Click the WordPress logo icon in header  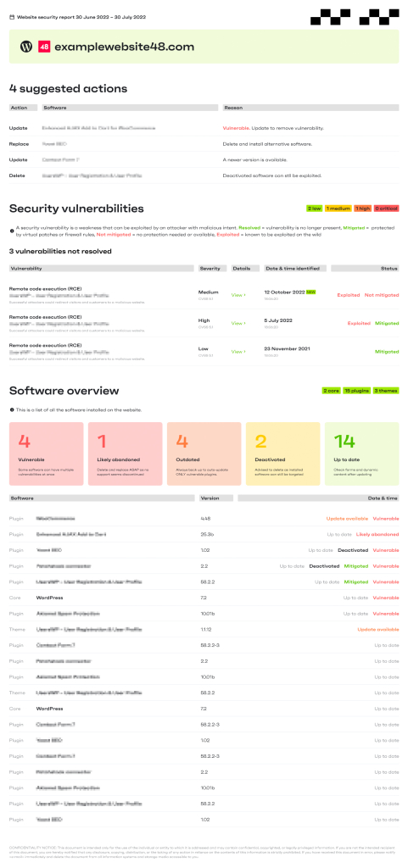(26, 47)
